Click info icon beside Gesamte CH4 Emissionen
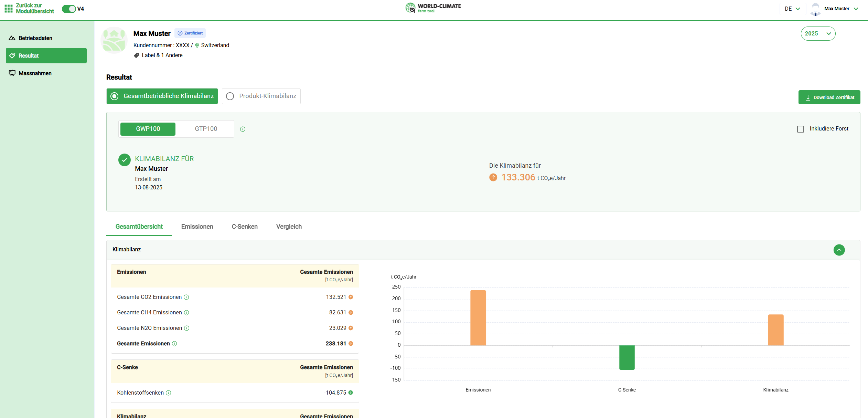868x418 pixels. click(x=186, y=313)
